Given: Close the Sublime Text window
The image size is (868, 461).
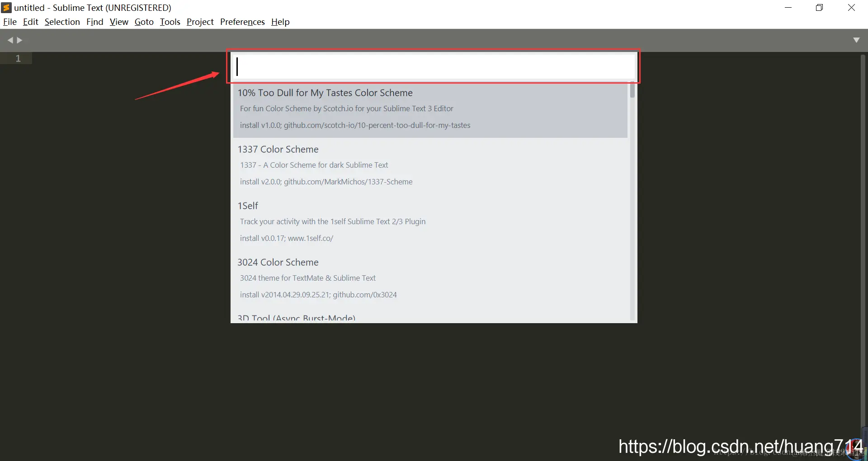Looking at the screenshot, I should pos(851,8).
